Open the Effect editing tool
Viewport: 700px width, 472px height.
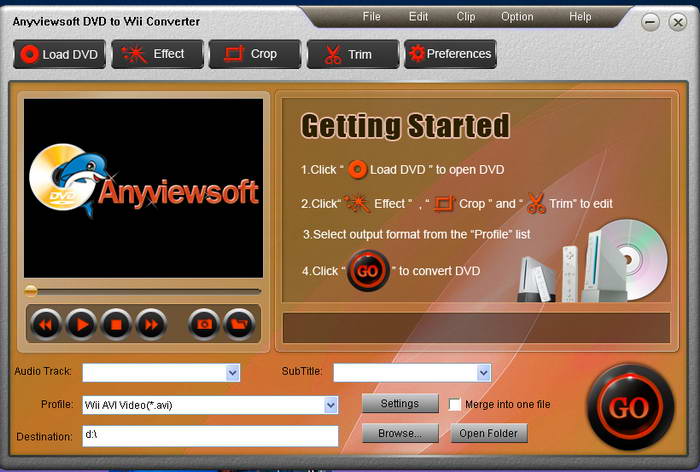157,54
